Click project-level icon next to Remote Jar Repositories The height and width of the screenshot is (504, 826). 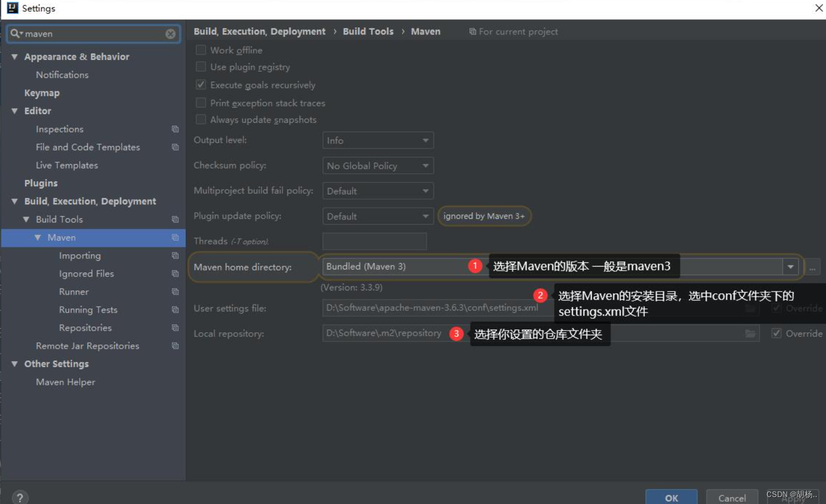[175, 346]
